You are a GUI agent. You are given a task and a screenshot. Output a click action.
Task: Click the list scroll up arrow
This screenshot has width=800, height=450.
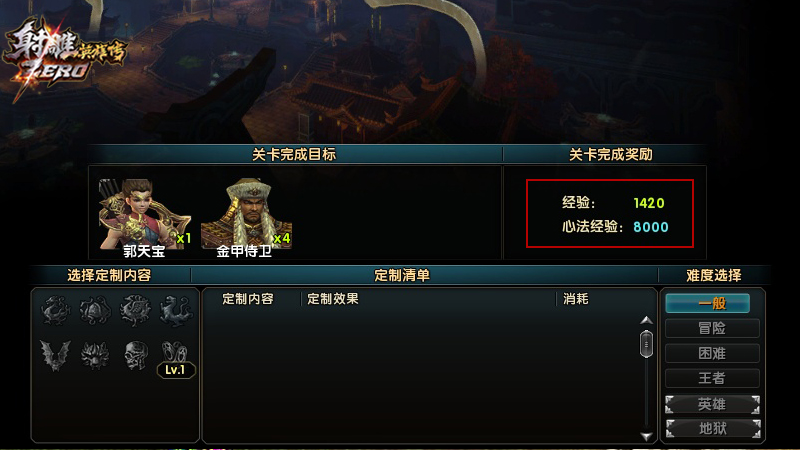(x=646, y=320)
